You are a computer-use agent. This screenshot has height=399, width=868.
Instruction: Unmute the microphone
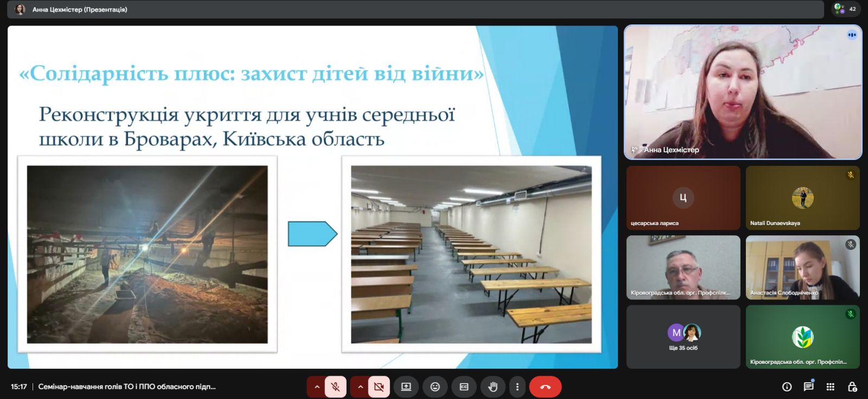point(335,387)
